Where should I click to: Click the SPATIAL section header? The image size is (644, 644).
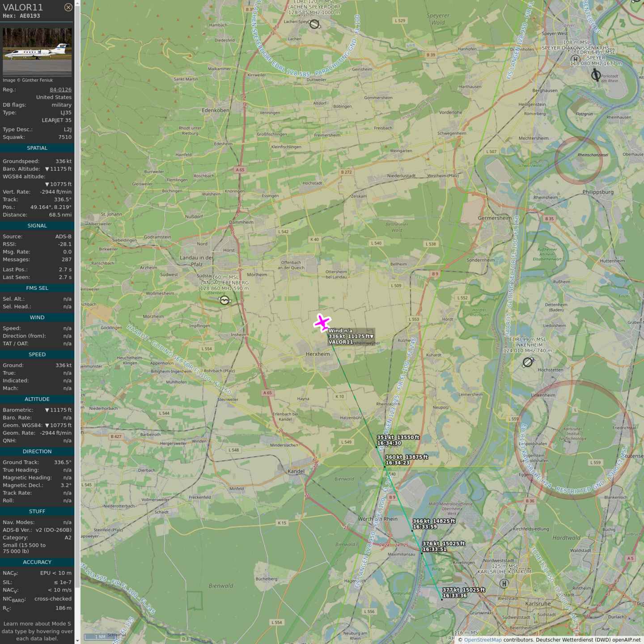click(x=37, y=148)
